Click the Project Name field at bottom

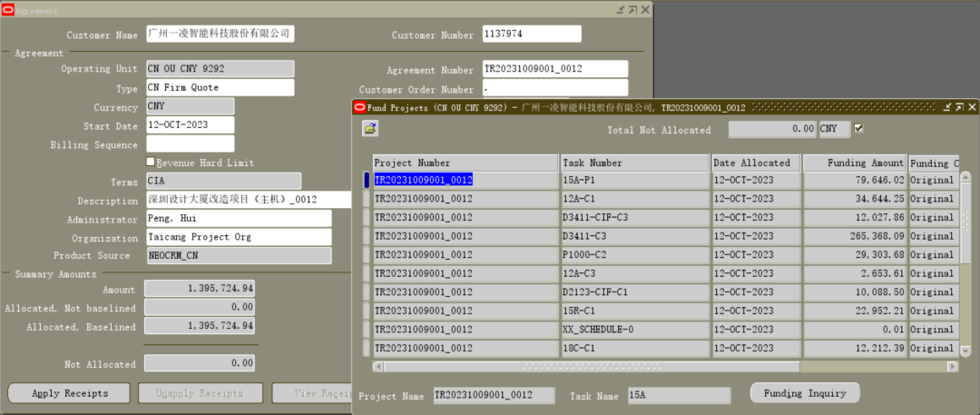495,395
